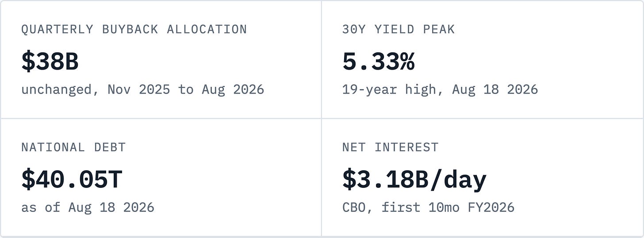Click the Quarterly Buyback Allocation label
This screenshot has width=644, height=238.
(134, 29)
